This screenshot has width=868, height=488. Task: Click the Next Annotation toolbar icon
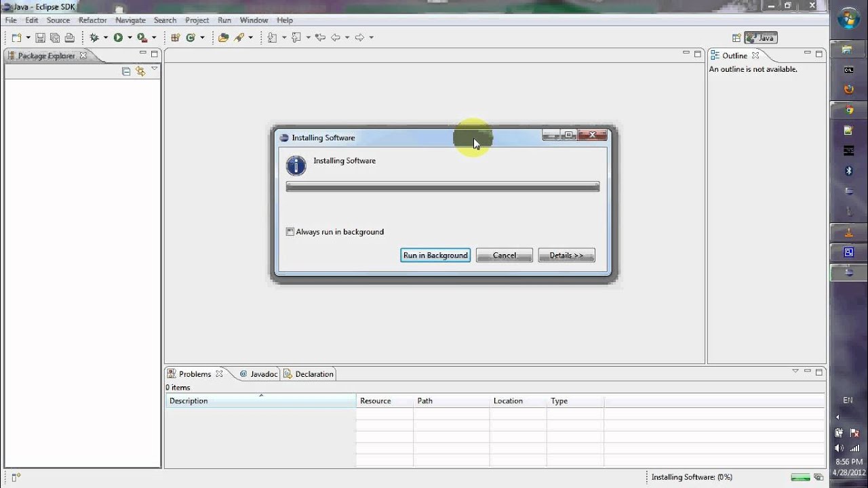point(273,38)
